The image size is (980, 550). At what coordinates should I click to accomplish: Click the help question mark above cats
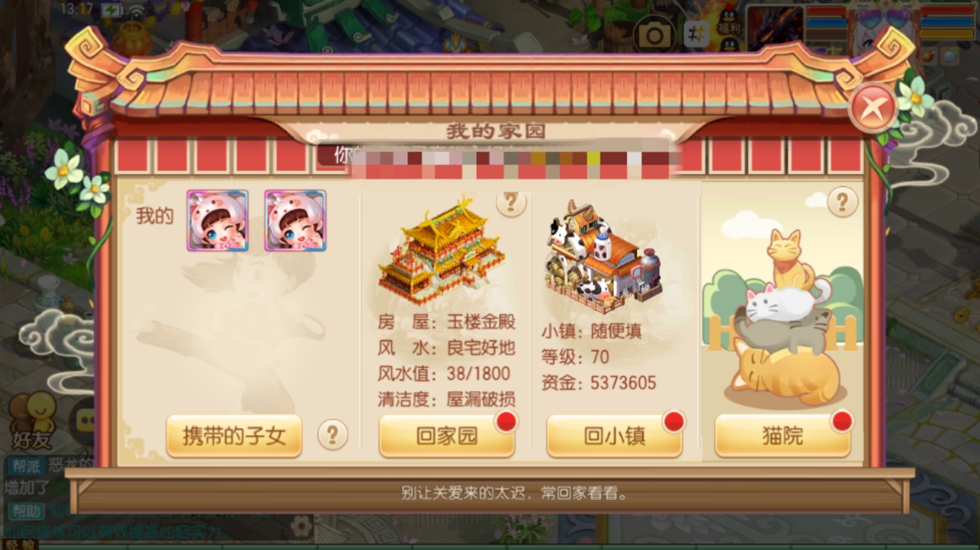842,202
